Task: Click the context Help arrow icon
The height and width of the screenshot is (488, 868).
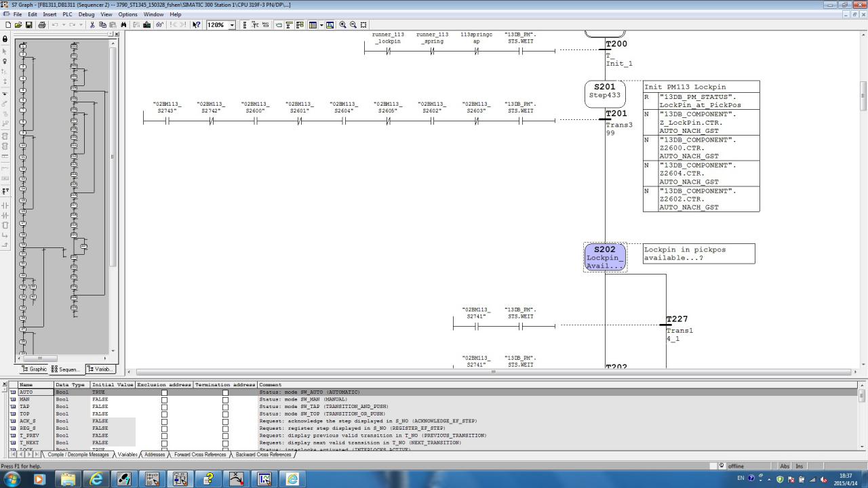Action: pos(197,24)
